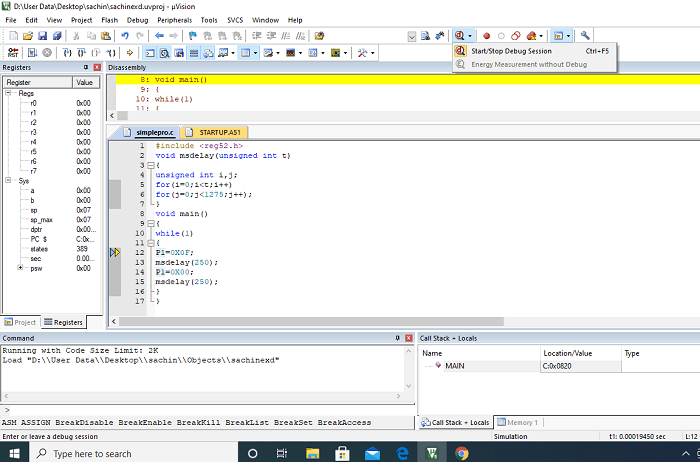Open Google Chrome from the taskbar

pos(462,454)
